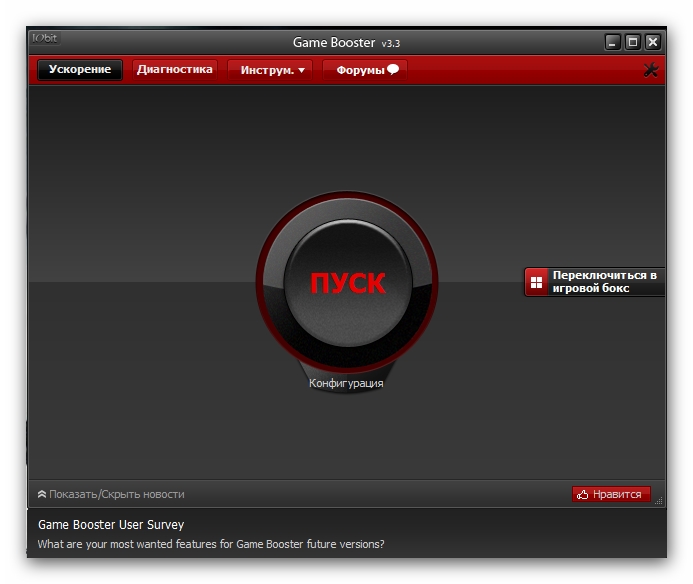This screenshot has width=693, height=584.
Task: Toggle Показать/Скрыть новости panel
Action: click(111, 494)
